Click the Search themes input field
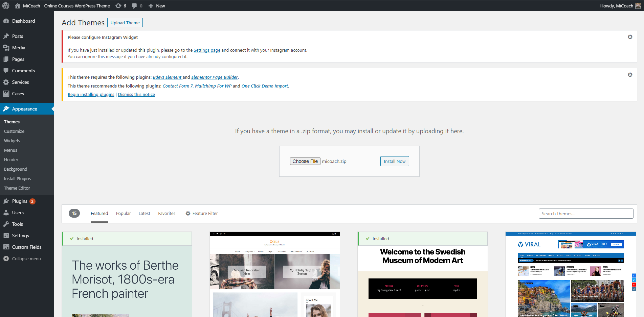 tap(586, 214)
